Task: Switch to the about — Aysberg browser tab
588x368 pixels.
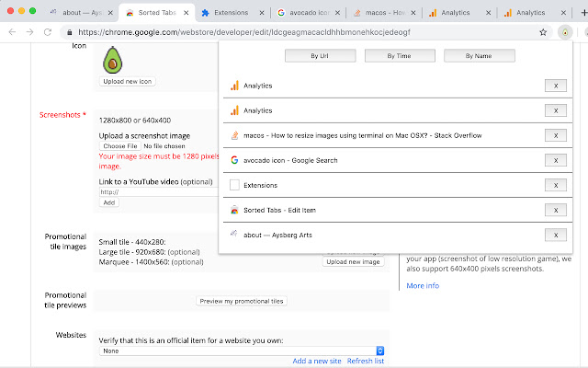Action: click(81, 13)
